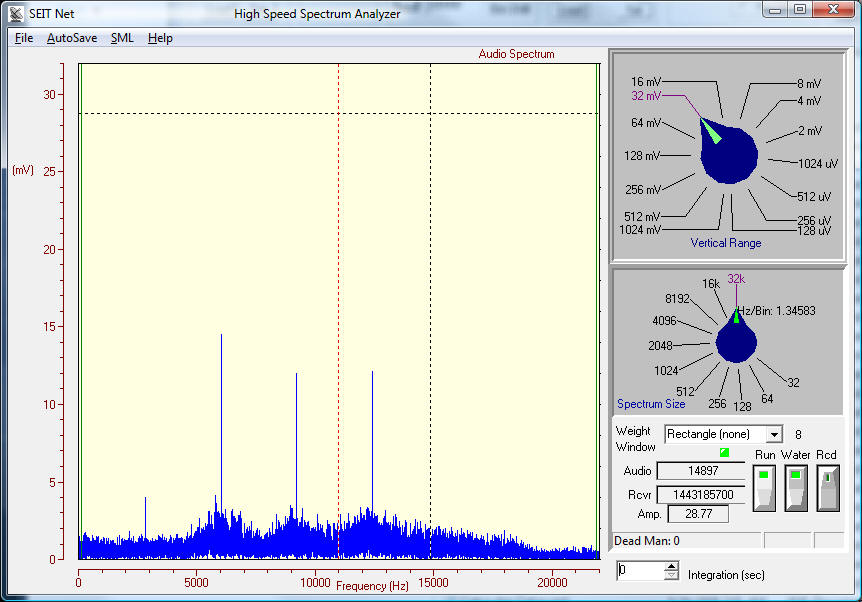Open the Weight Window dropdown
Image resolution: width=862 pixels, height=602 pixels.
(x=773, y=435)
